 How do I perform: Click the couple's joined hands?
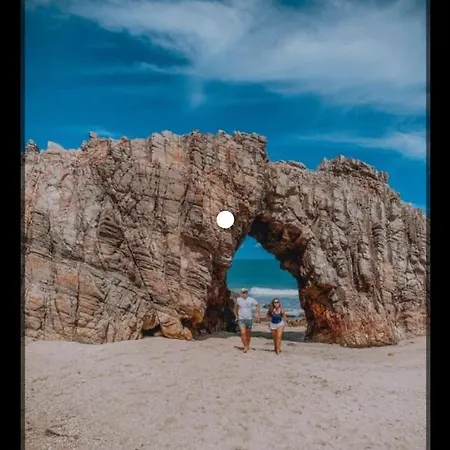click(257, 316)
